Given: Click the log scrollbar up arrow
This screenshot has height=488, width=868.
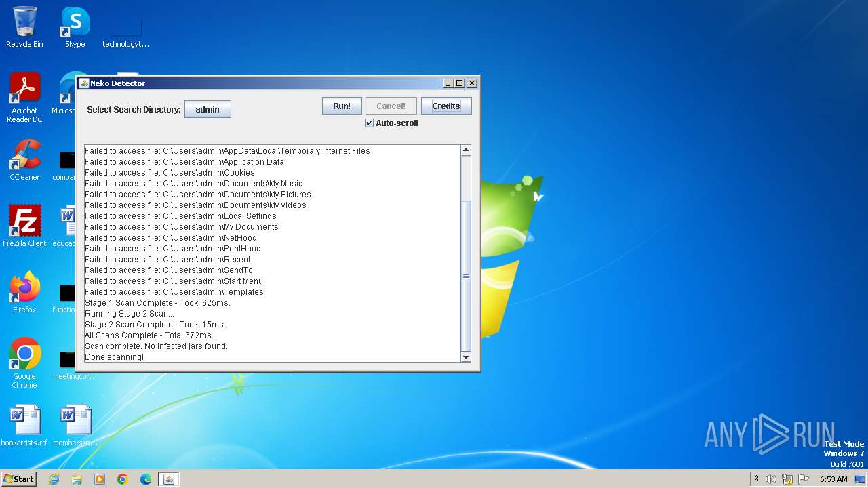Looking at the screenshot, I should pos(466,150).
